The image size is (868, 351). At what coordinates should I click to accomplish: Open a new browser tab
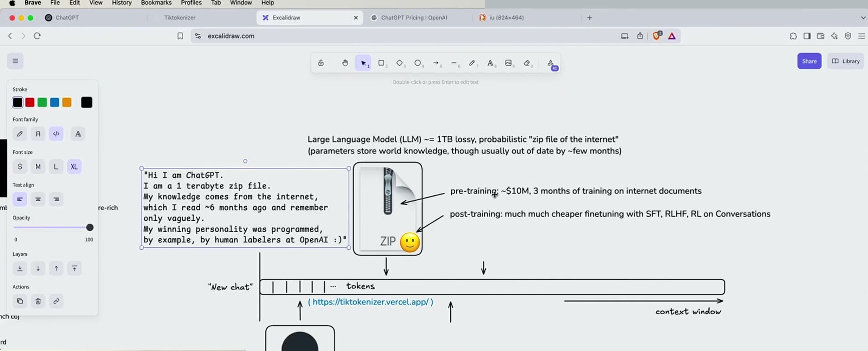pyautogui.click(x=590, y=18)
